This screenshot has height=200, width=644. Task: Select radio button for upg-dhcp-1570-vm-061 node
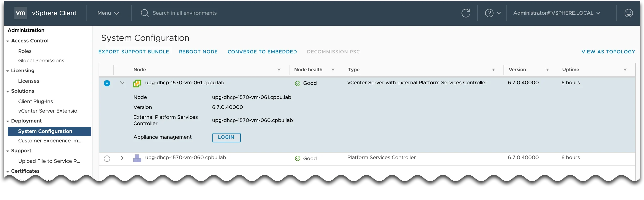pos(107,83)
